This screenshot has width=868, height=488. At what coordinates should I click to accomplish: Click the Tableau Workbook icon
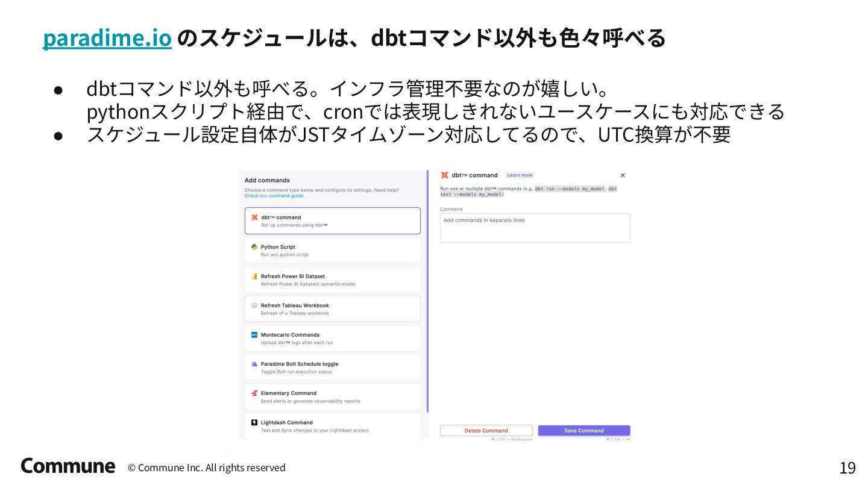point(254,305)
